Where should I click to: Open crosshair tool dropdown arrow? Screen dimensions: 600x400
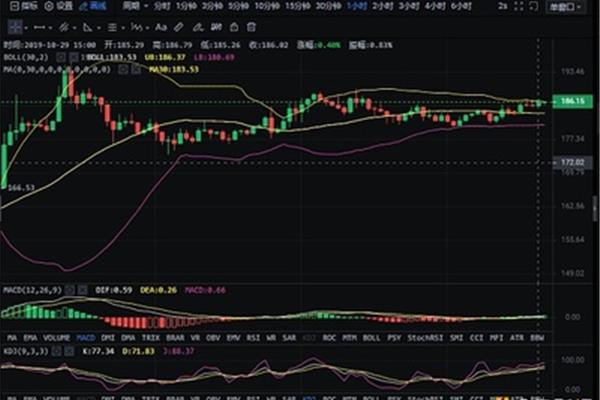coord(26,28)
